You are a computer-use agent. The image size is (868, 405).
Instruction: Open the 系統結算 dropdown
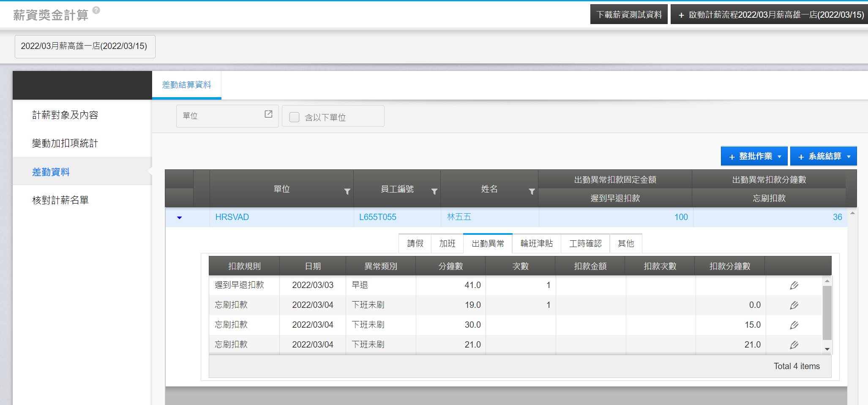[x=823, y=156]
